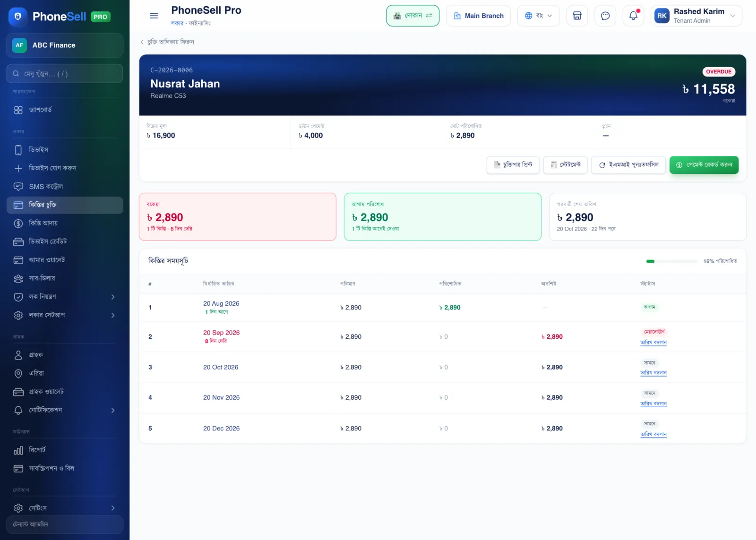
Task: Select the ABC Finance tenant card
Action: click(x=65, y=45)
